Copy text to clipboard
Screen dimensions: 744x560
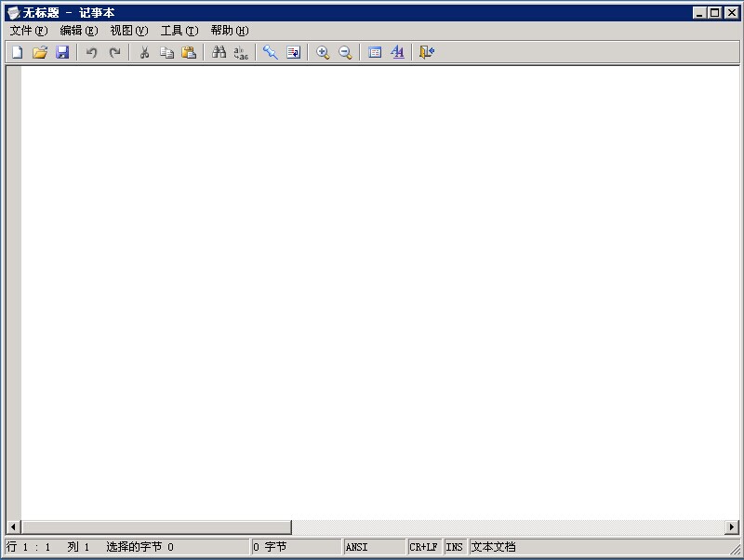pos(167,52)
